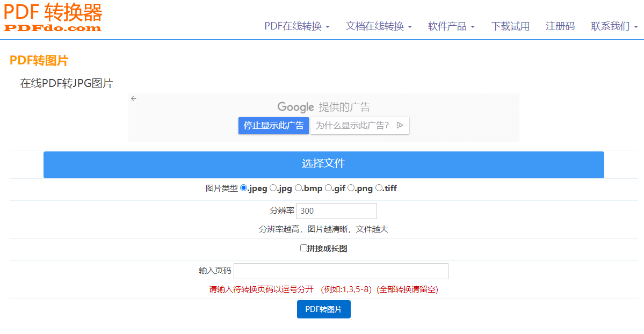
Task: Click the 停止显示此广告 button
Action: pyautogui.click(x=273, y=126)
